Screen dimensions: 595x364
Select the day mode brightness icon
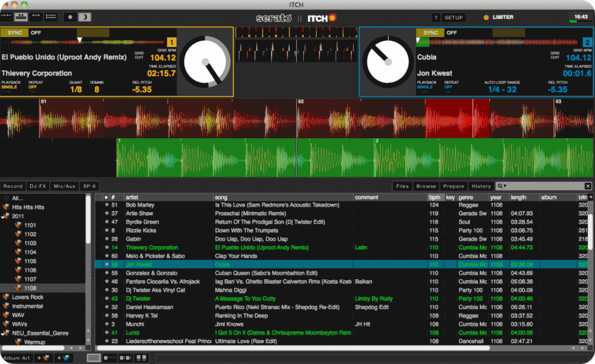(x=71, y=17)
